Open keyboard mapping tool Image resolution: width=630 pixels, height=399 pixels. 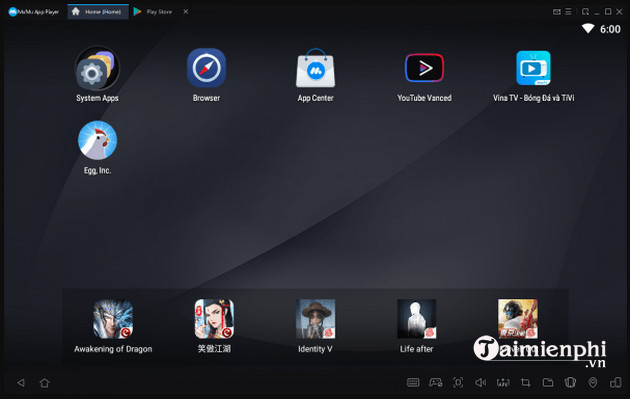413,383
